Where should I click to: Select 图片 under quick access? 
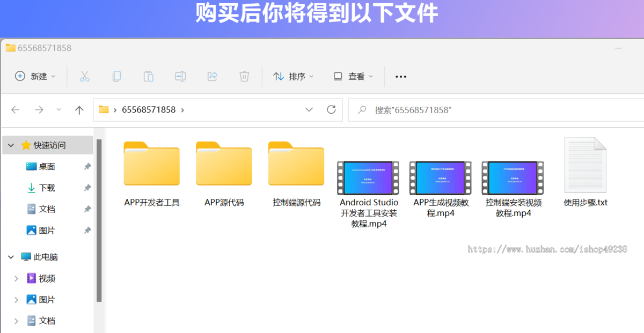(x=48, y=231)
